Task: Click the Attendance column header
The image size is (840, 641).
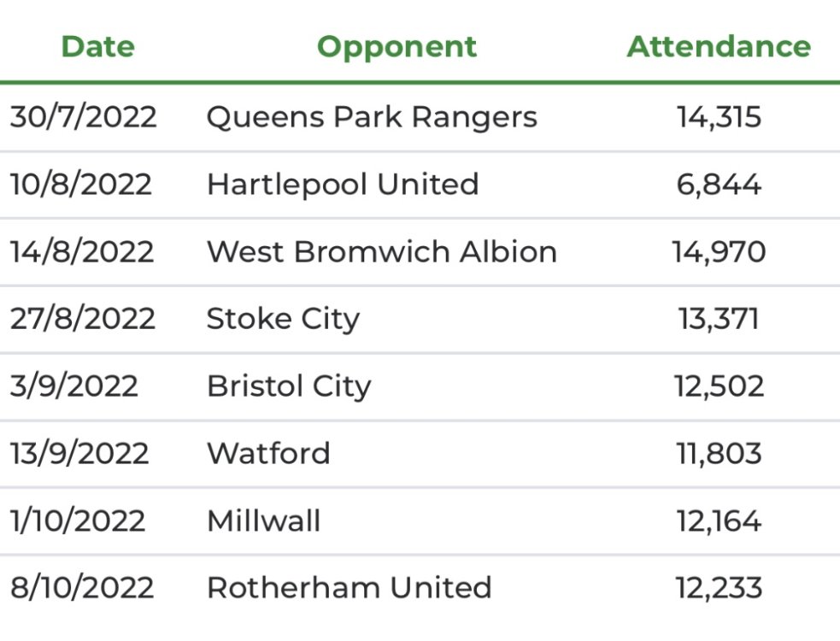Action: click(x=719, y=46)
